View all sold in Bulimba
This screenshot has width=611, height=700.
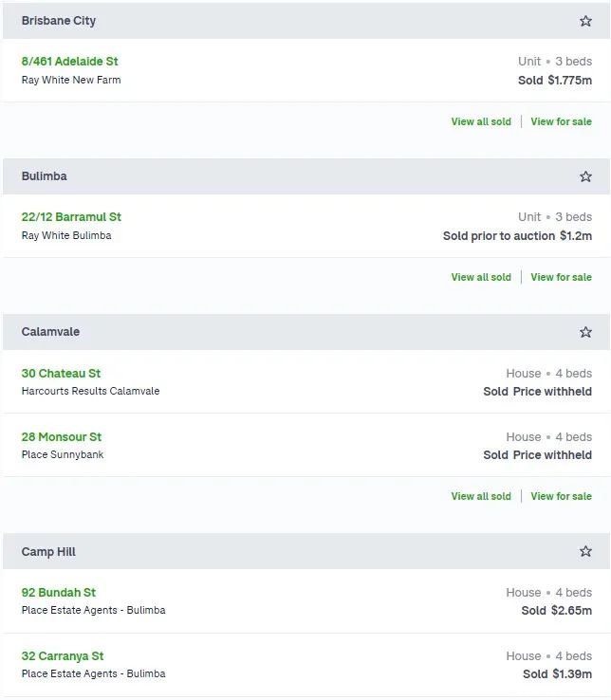coord(481,277)
